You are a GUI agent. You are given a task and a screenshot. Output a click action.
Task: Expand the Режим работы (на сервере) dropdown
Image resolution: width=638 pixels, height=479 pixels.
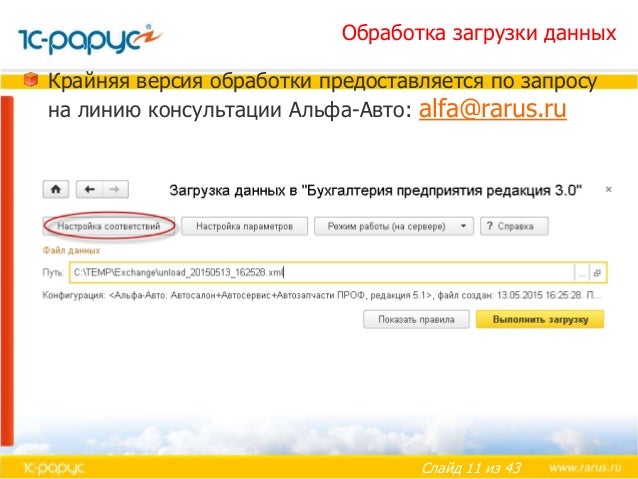point(394,226)
